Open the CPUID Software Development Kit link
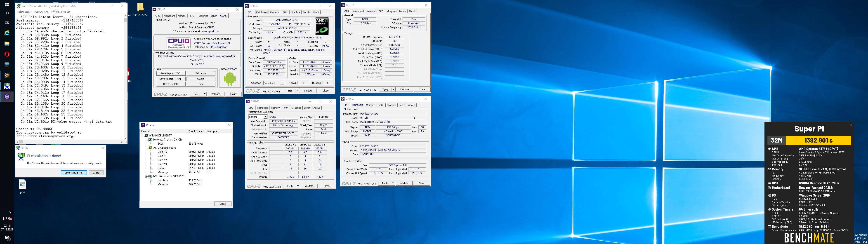 click(x=212, y=43)
